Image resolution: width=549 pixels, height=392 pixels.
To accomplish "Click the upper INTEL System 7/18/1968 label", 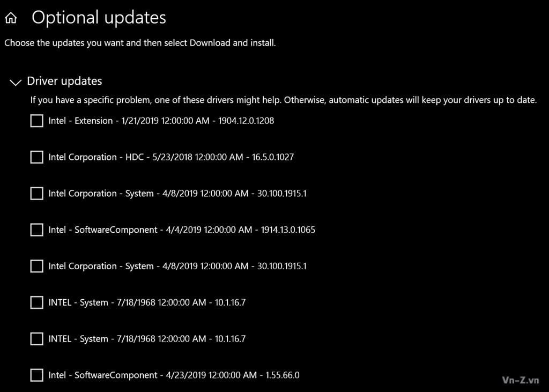I will tap(147, 302).
